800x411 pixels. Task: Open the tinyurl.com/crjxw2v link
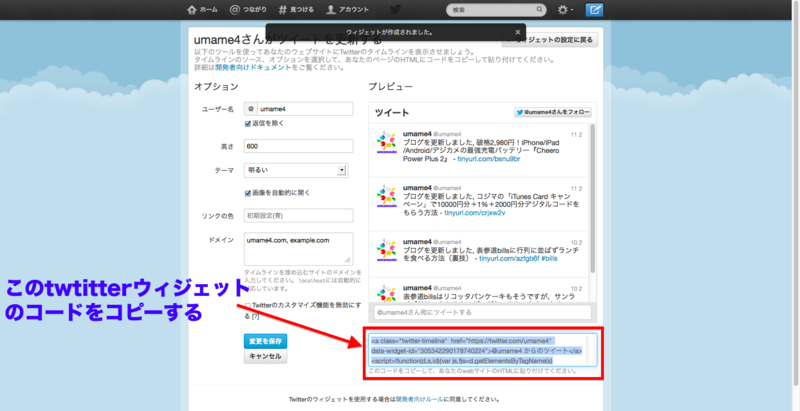tap(474, 213)
